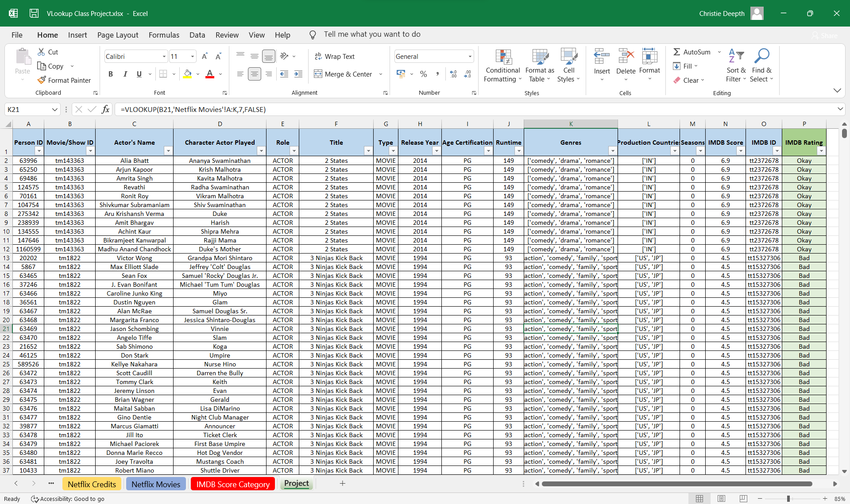Click Decrease Decimal icon
This screenshot has width=850, height=504.
tap(468, 74)
